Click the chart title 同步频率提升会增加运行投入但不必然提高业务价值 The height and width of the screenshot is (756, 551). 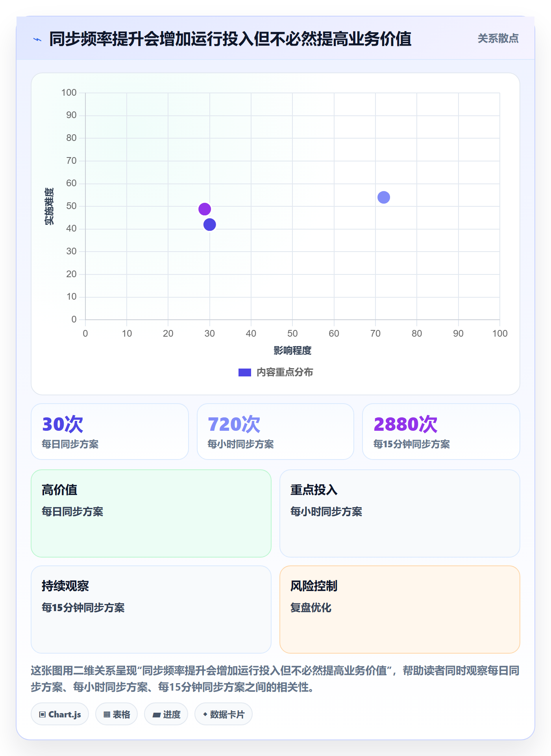230,39
